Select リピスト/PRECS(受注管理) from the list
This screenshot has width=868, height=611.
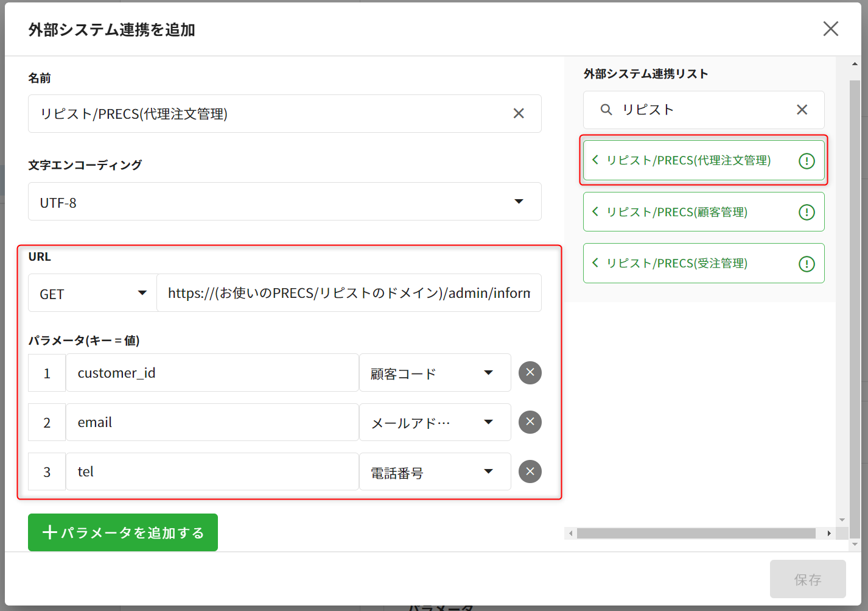(x=677, y=264)
